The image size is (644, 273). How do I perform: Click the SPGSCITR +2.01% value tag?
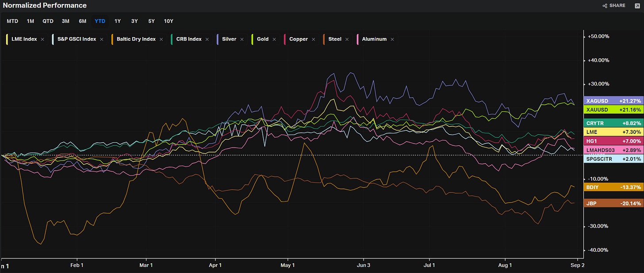(x=613, y=159)
